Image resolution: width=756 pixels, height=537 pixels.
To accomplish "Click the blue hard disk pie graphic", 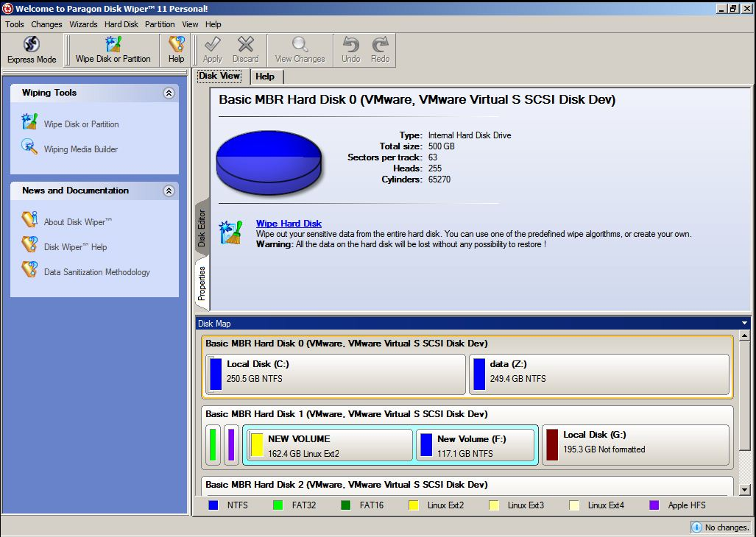I will [269, 162].
